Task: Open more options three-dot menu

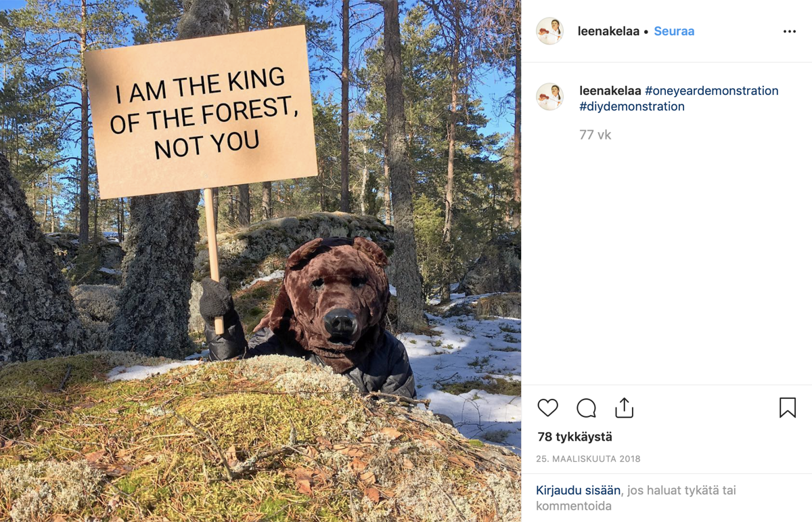Action: point(789,32)
